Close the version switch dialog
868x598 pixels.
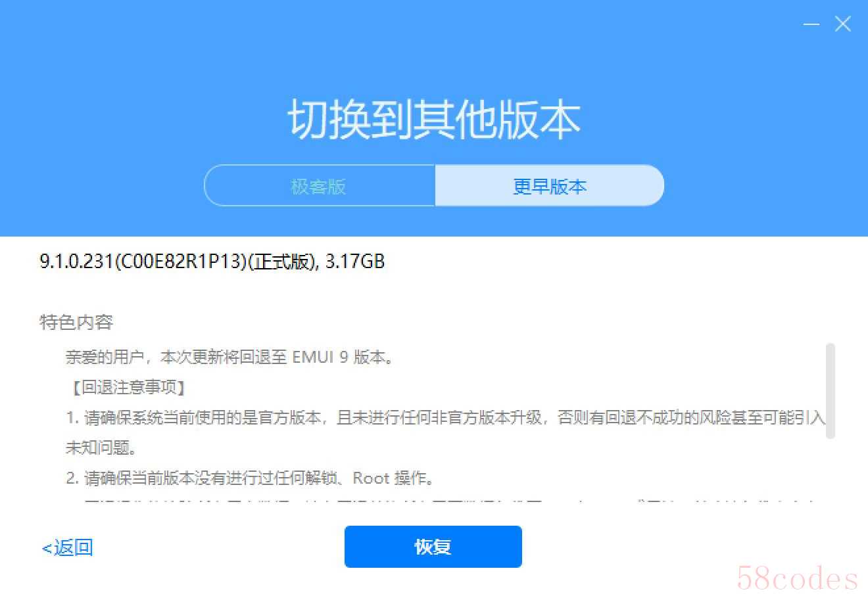pos(842,24)
